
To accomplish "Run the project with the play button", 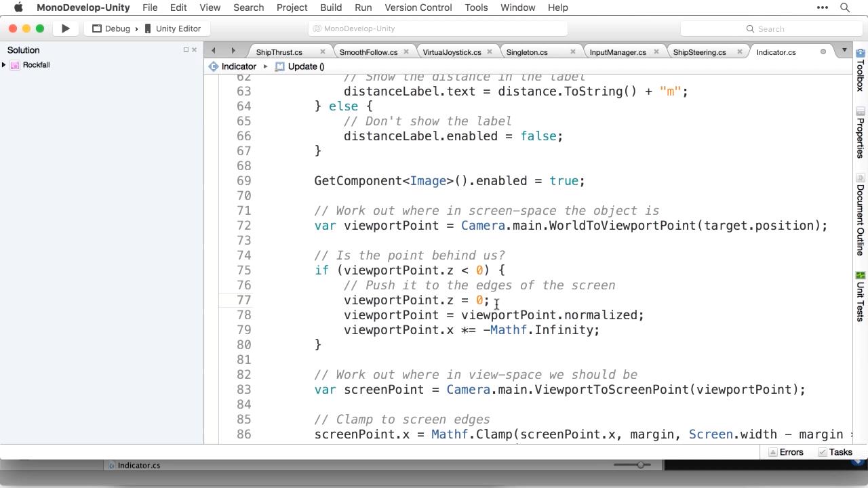I will click(x=66, y=28).
